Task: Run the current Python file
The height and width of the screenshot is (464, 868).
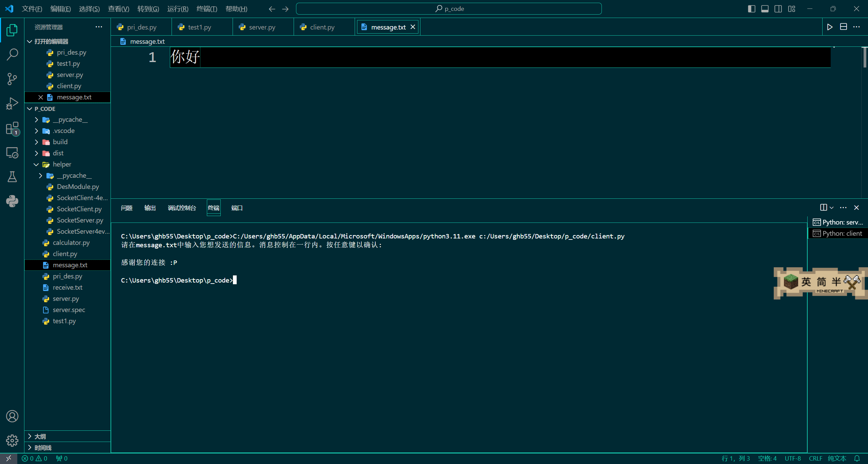Action: click(x=830, y=27)
